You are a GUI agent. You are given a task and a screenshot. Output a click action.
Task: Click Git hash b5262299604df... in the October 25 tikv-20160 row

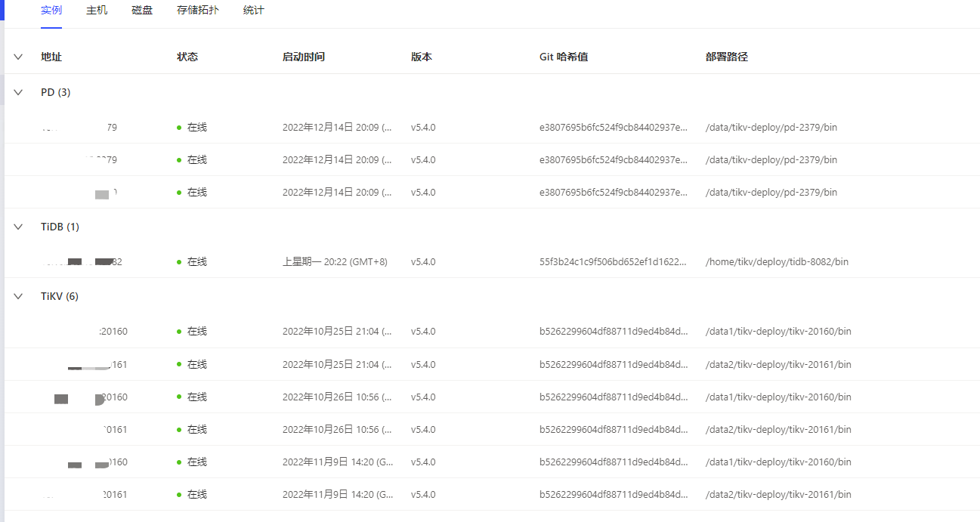(614, 331)
